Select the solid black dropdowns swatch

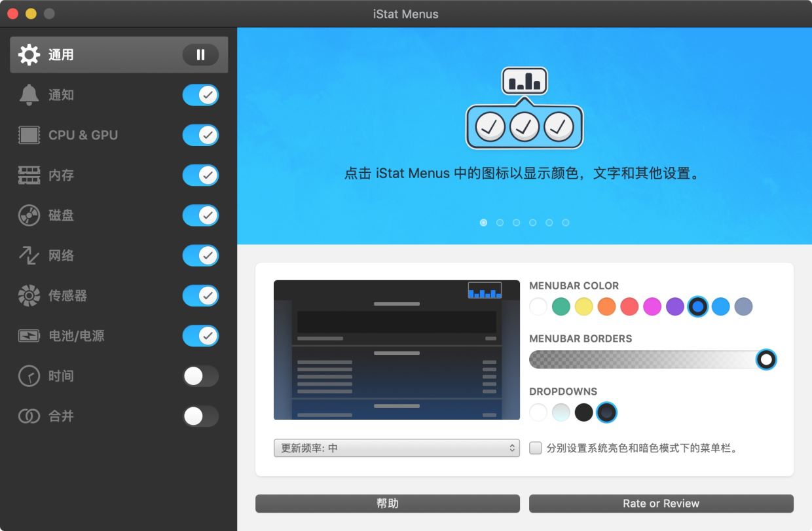pos(584,412)
